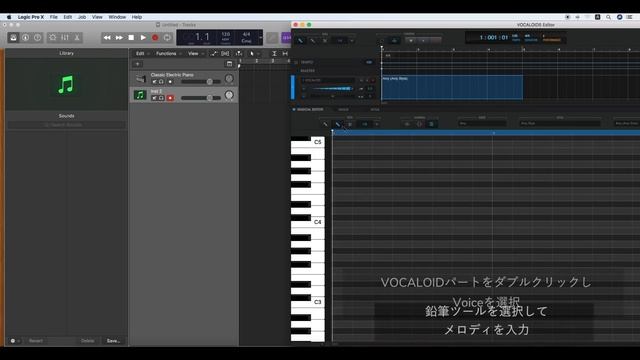This screenshot has width=640, height=360.
Task: Click the horizontal auto zoom icon
Action: [285, 53]
